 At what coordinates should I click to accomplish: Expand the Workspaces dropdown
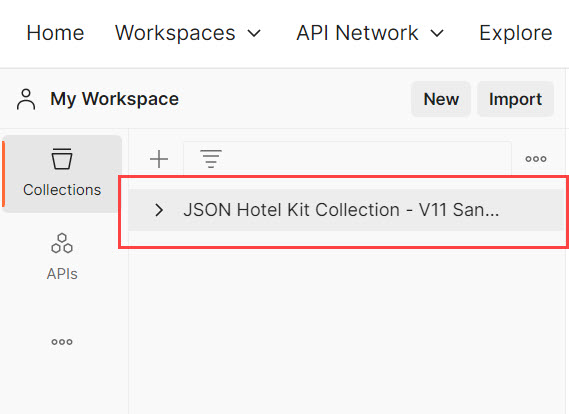pyautogui.click(x=188, y=33)
